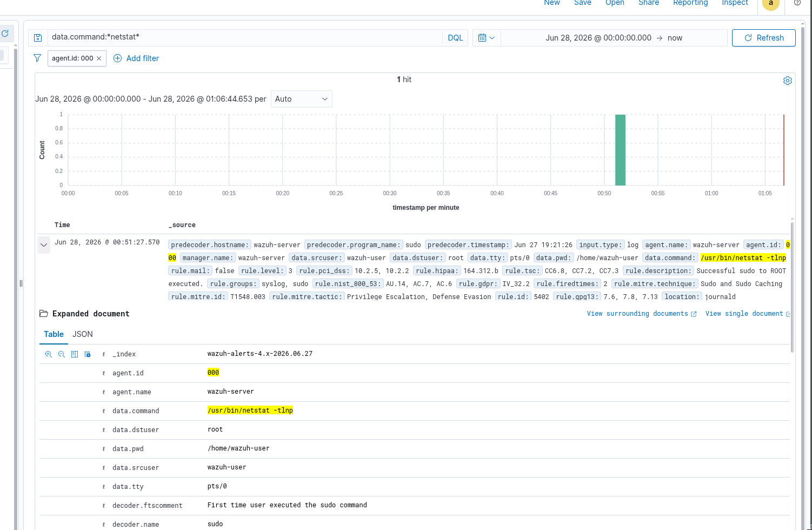The width and height of the screenshot is (812, 530).
Task: Click the sidebar refresh icon
Action: pos(5,34)
